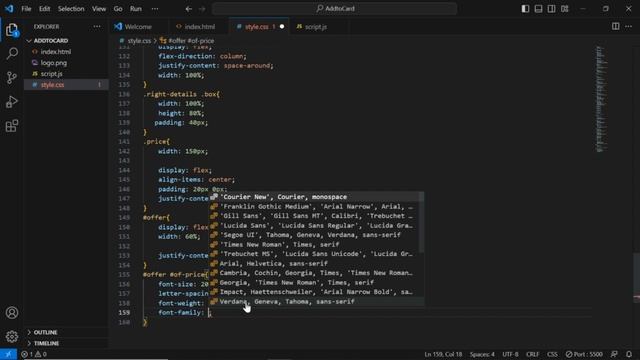Click the feedback status bar icon
640x360 pixels.
(x=614, y=354)
